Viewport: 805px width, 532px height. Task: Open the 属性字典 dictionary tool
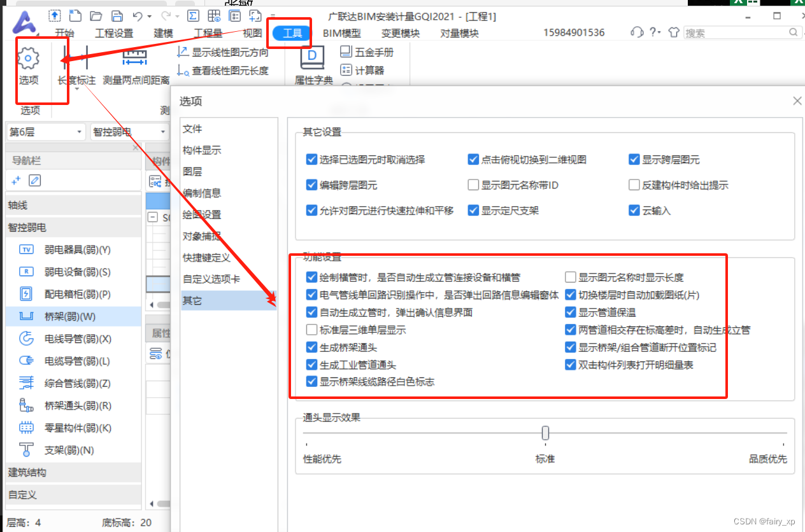point(313,66)
